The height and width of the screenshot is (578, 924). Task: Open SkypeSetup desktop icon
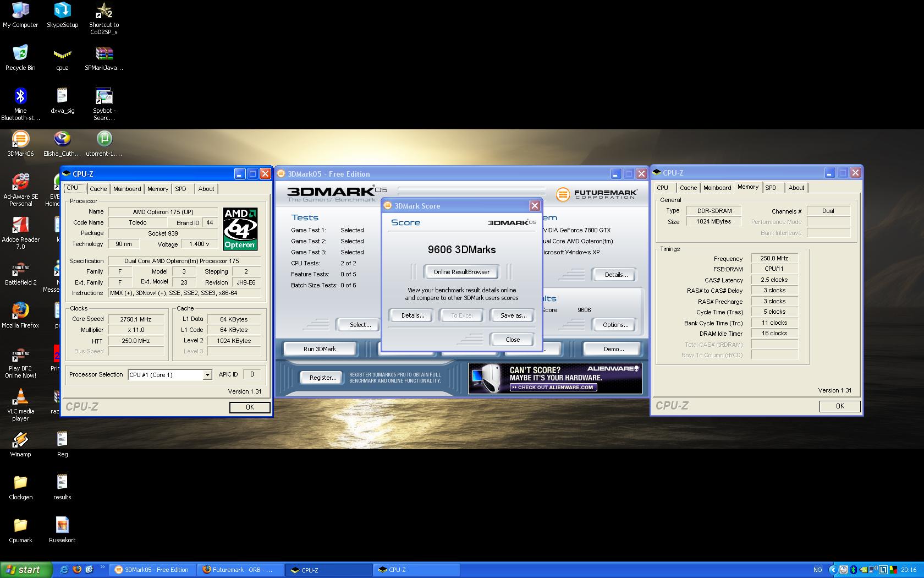click(62, 15)
